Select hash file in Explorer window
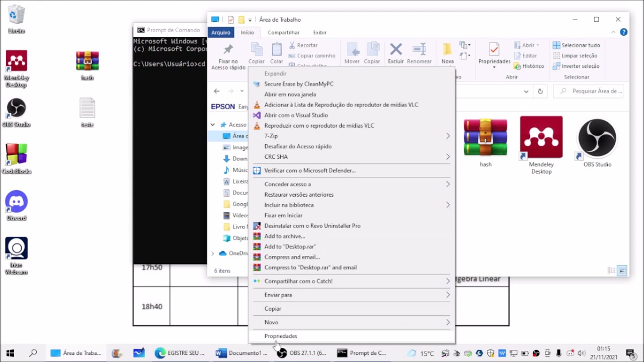The height and width of the screenshot is (362, 644). coord(486,142)
